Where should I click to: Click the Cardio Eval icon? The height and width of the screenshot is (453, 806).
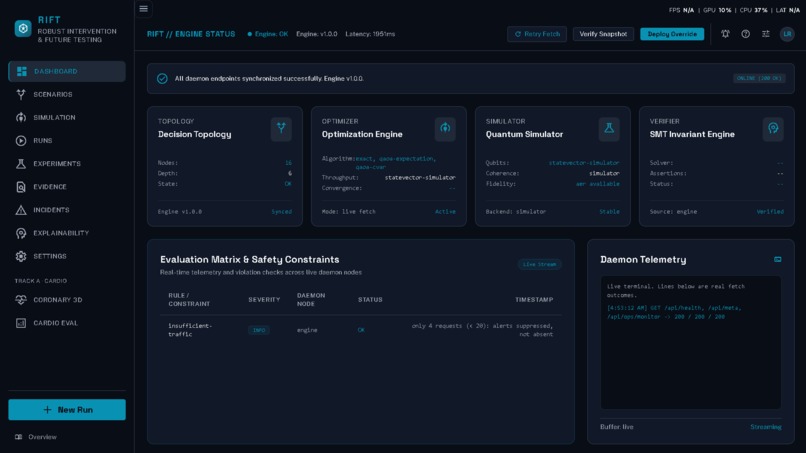click(x=21, y=323)
